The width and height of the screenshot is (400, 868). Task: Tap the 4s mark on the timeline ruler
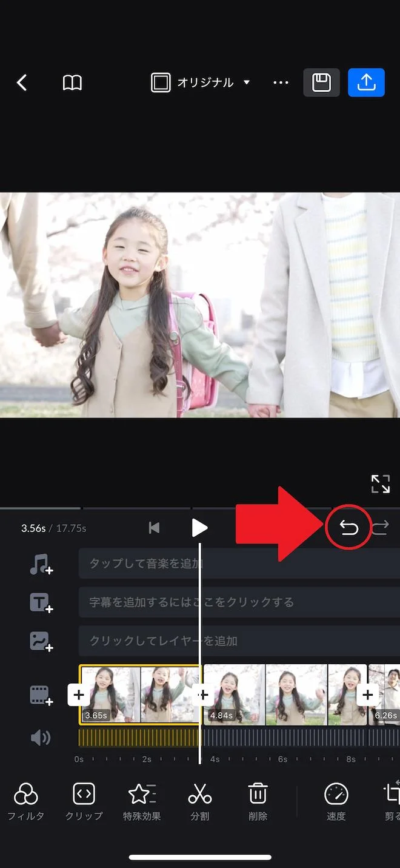tap(215, 759)
